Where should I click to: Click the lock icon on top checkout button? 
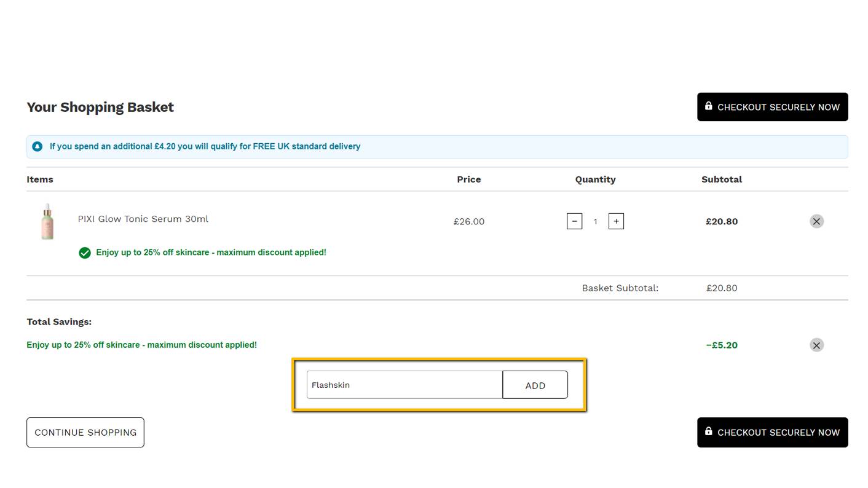pos(708,106)
